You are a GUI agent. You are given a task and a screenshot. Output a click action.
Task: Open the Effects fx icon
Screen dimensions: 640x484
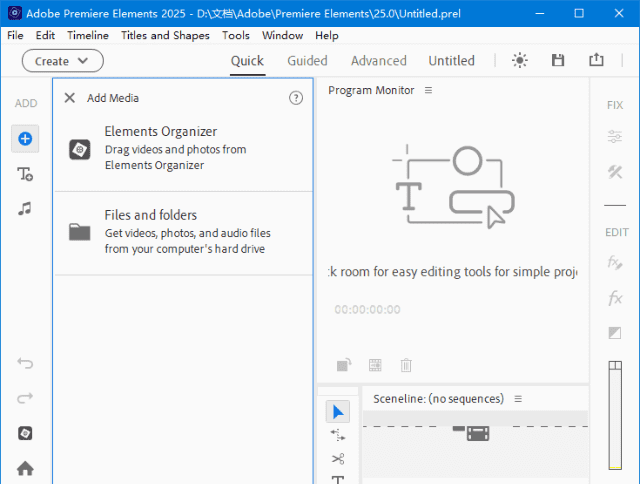pos(615,298)
